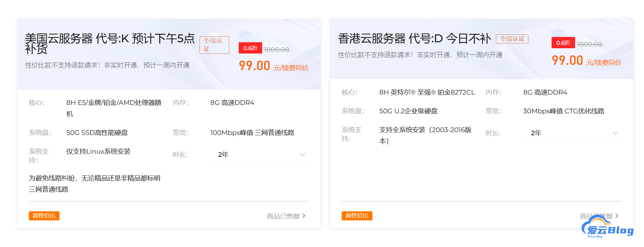Click 50G SSD高性能硬盘 value
The width and height of the screenshot is (644, 247).
[x=97, y=133]
